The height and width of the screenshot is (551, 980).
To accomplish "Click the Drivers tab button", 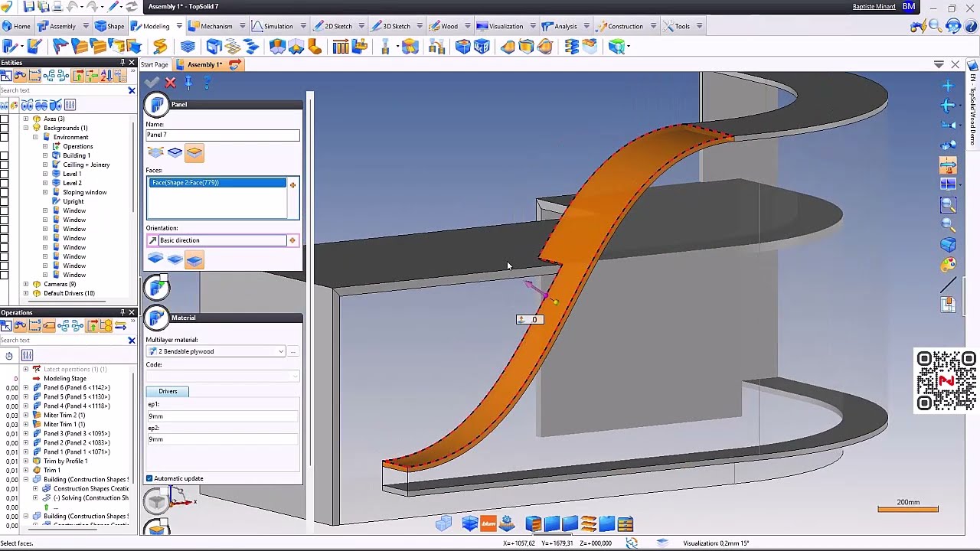I will 168,392.
